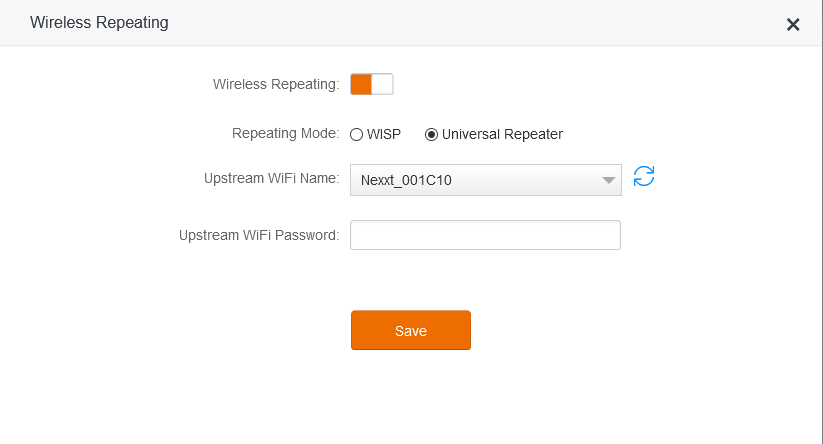Turn off the Wireless Repeating switch

tap(372, 84)
